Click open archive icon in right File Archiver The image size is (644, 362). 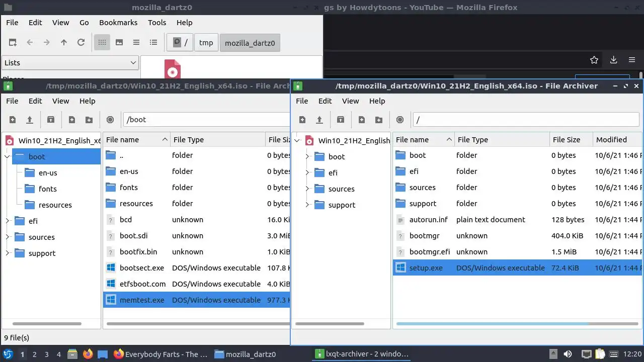pos(319,120)
